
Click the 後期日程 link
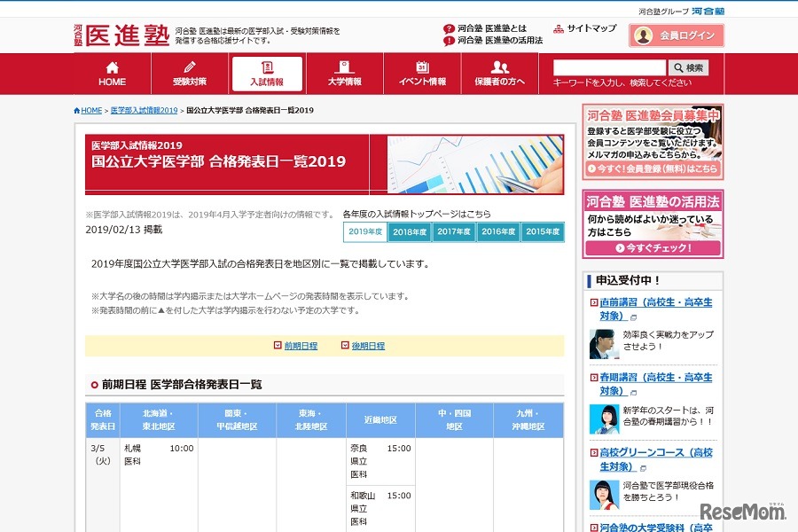coord(366,346)
